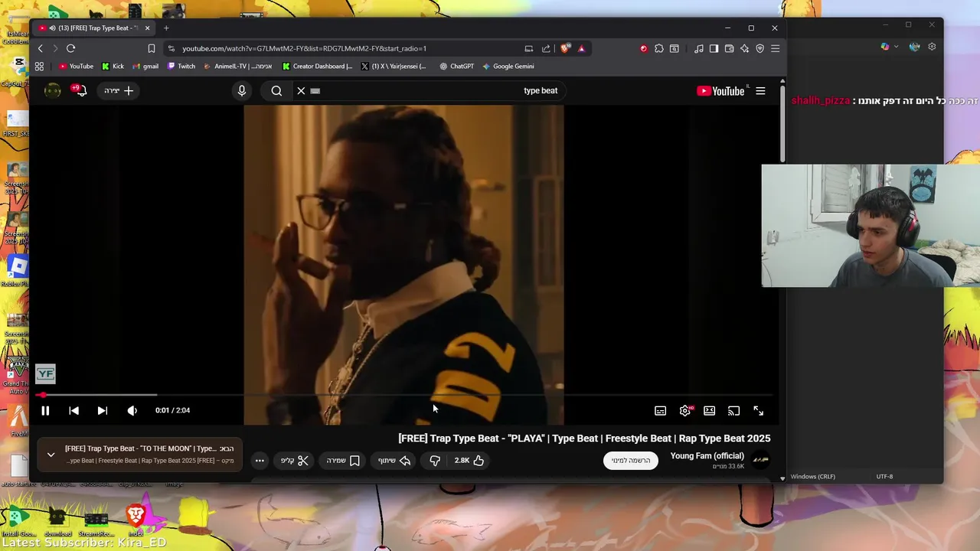Open ChatGPT bookmark
Image resolution: width=980 pixels, height=551 pixels.
click(457, 67)
